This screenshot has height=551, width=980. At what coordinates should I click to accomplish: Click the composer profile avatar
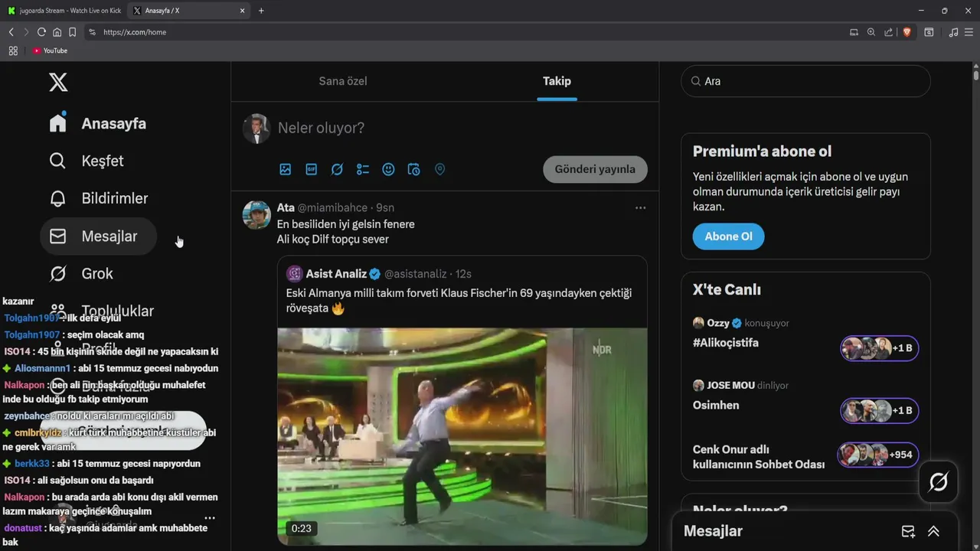256,129
